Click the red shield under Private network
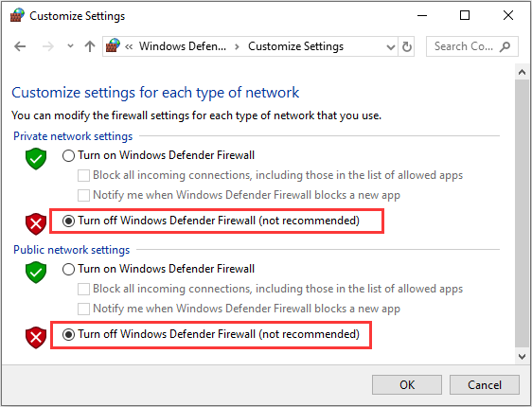Image resolution: width=532 pixels, height=407 pixels. click(36, 223)
